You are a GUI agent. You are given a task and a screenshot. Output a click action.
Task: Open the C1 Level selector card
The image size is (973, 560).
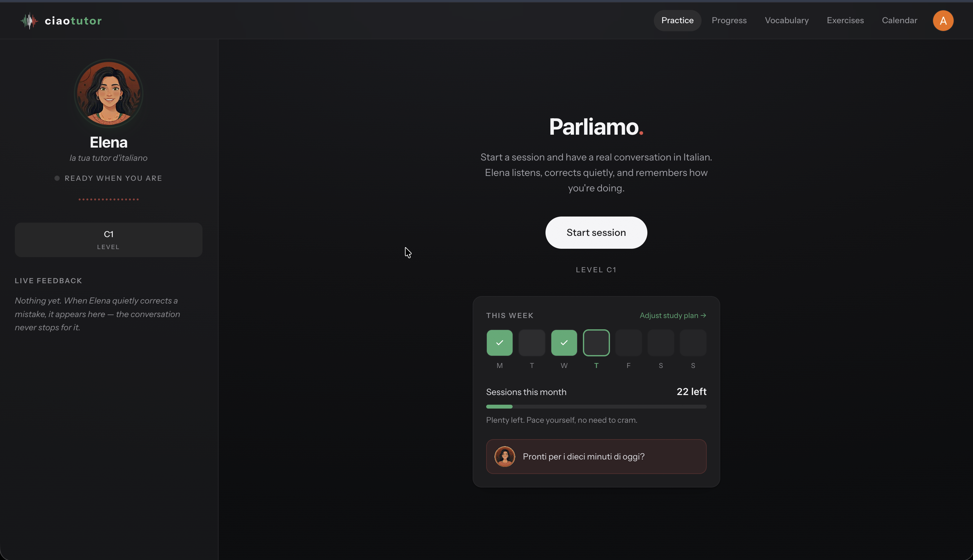tap(109, 240)
